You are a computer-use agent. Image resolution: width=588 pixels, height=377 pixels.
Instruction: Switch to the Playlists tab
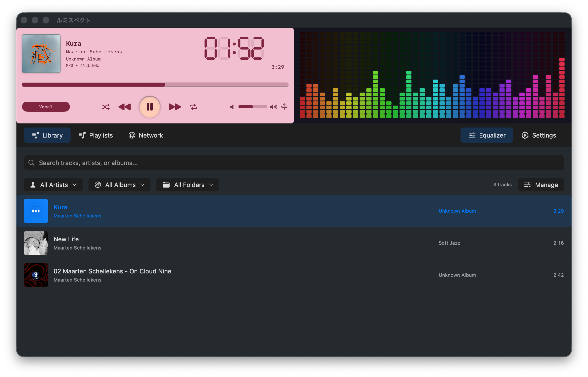pos(96,135)
